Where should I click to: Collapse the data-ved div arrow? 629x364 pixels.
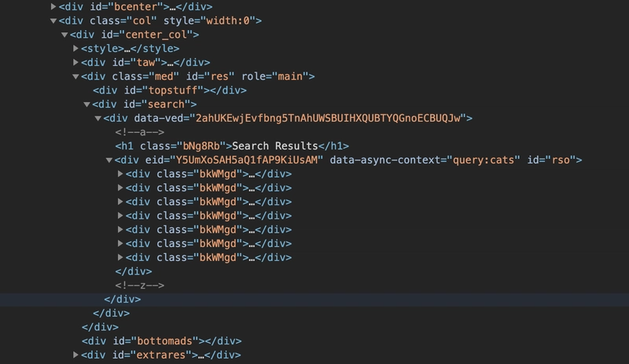pyautogui.click(x=97, y=118)
